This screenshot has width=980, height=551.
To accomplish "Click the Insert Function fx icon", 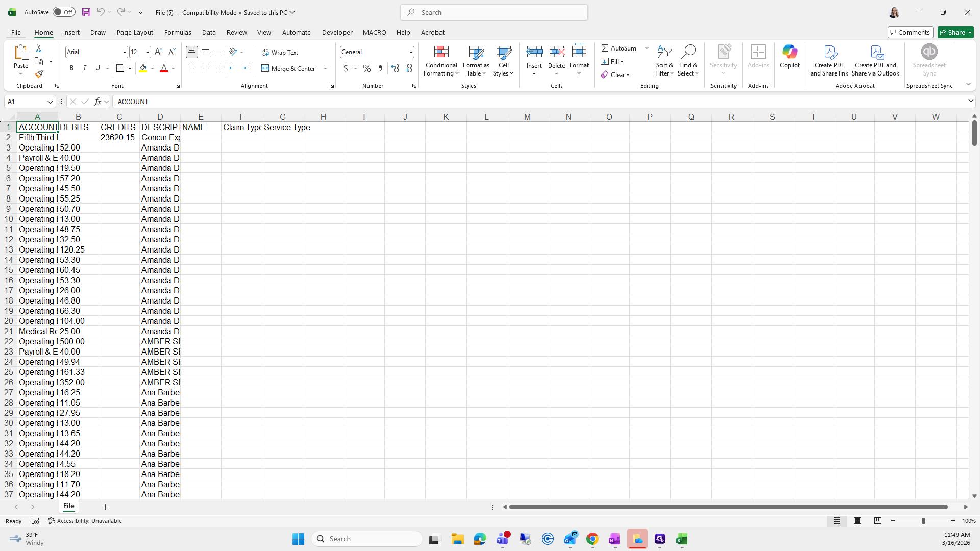I will (x=97, y=102).
